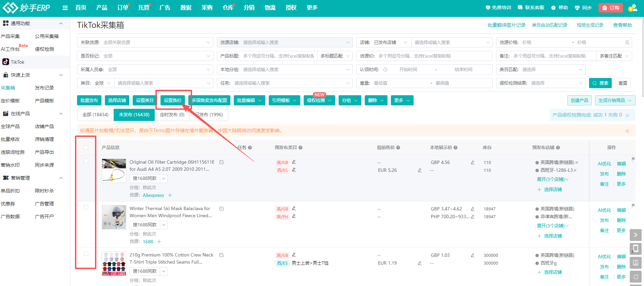Select the Oil Filter Cartridge product checkbox
This screenshot has width=644, height=286.
tap(86, 161)
